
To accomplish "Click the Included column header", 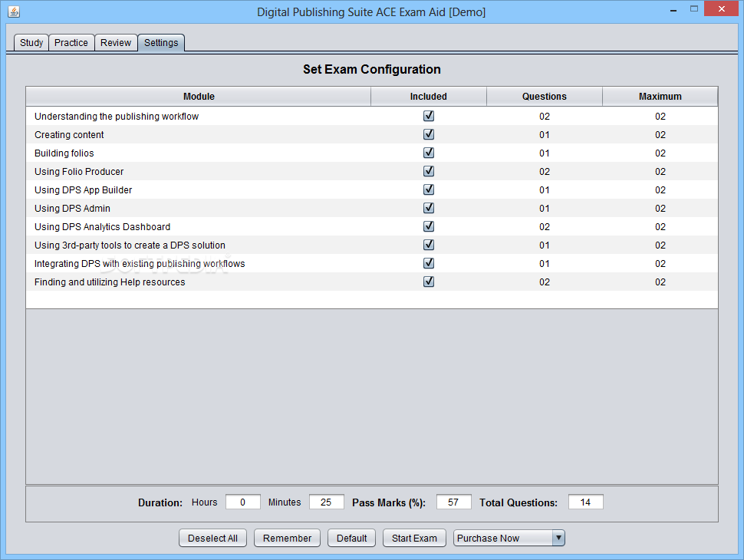I will point(429,97).
